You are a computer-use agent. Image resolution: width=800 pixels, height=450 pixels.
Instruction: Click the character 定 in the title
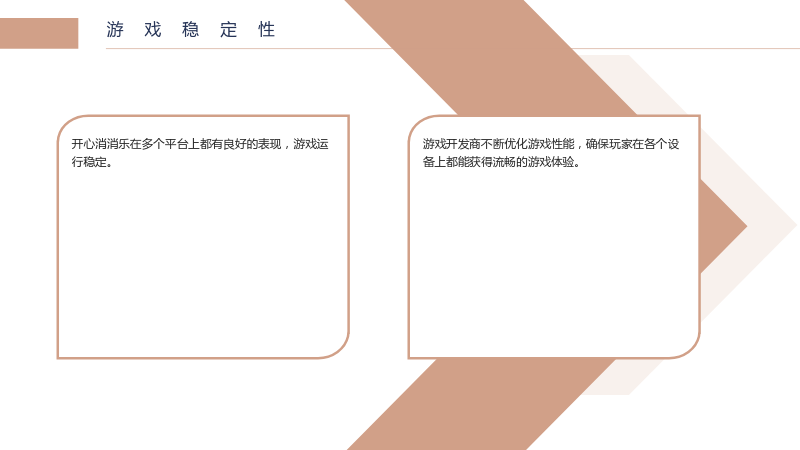click(229, 30)
